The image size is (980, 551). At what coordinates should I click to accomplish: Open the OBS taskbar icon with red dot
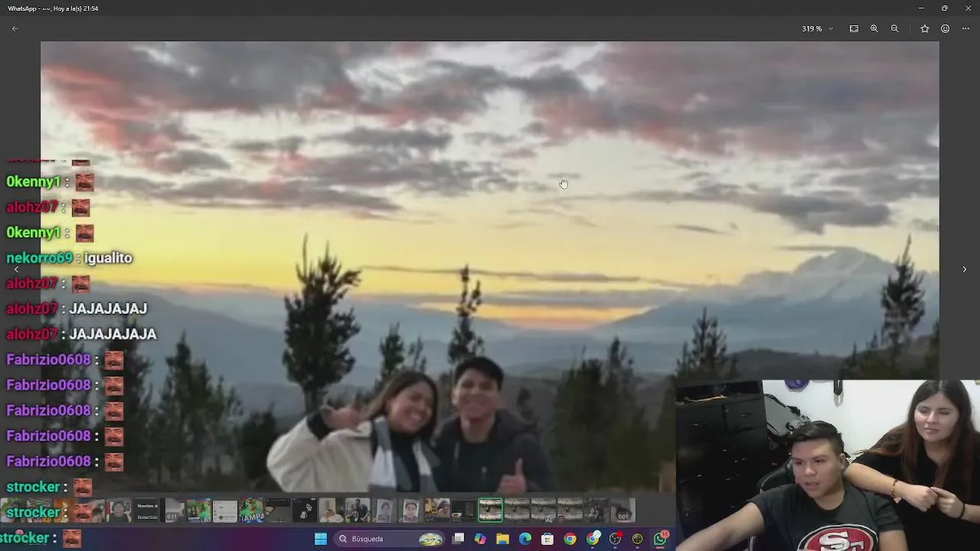point(616,539)
